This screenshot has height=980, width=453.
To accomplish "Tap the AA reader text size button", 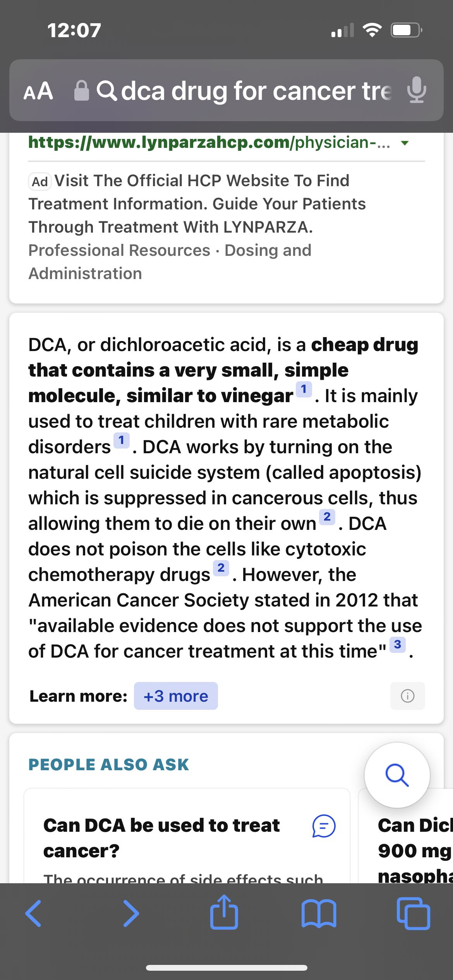I will point(38,91).
